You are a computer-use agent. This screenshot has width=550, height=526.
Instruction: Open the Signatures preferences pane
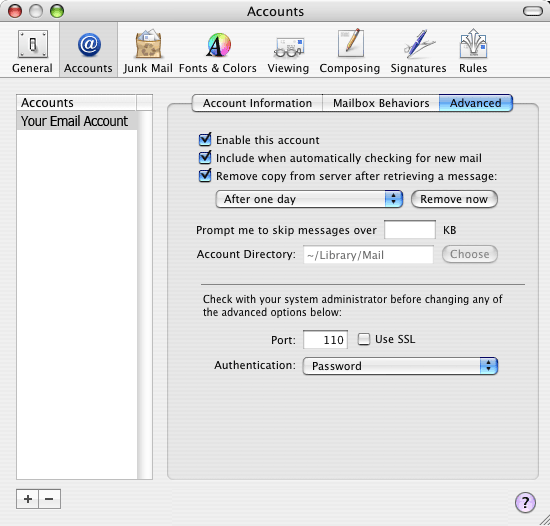click(x=418, y=50)
